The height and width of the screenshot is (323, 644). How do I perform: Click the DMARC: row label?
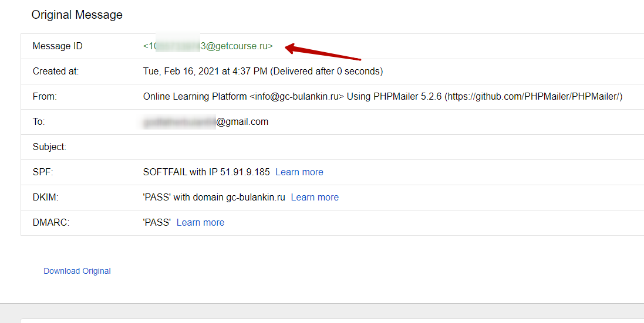[50, 222]
